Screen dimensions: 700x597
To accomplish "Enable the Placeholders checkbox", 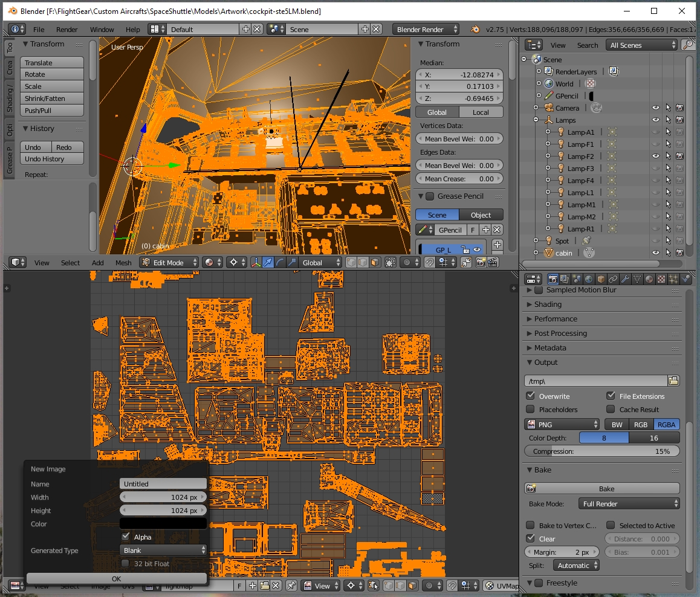I will [530, 409].
